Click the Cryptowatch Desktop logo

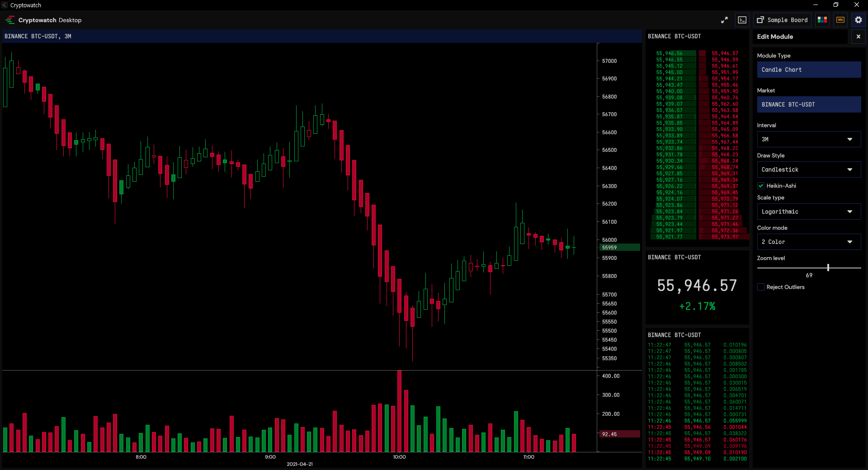43,20
